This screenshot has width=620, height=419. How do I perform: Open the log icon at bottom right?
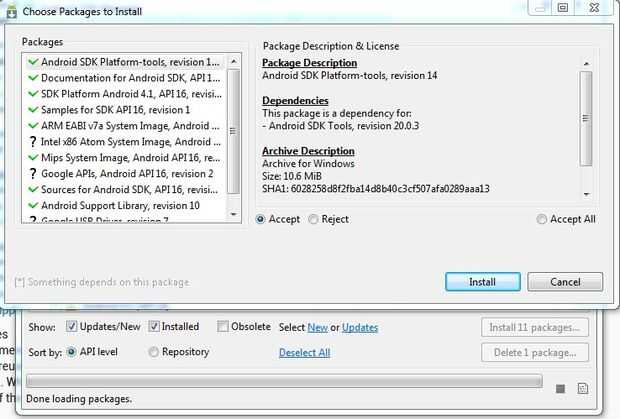583,387
